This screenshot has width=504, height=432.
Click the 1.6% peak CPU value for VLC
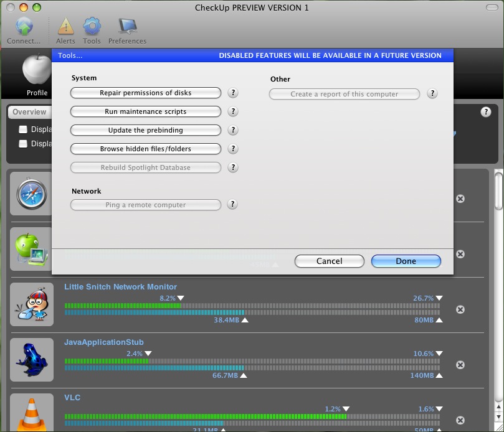coord(426,409)
